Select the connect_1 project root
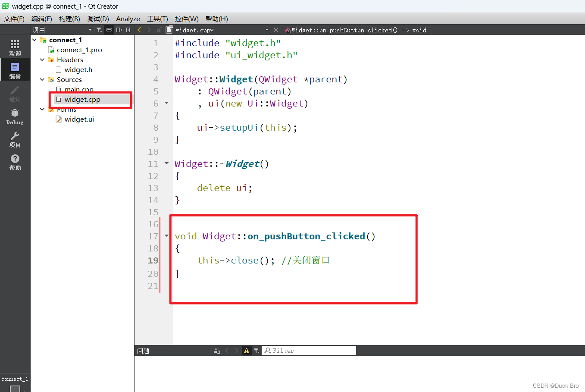 pyautogui.click(x=65, y=40)
